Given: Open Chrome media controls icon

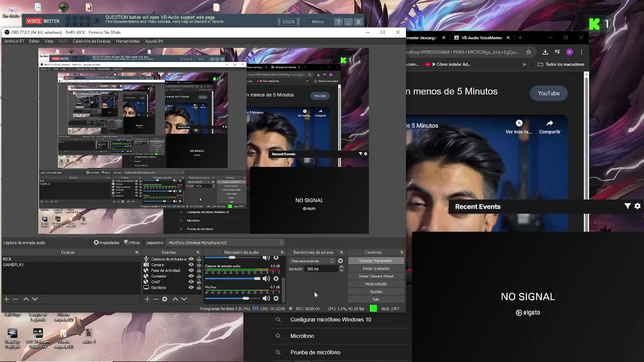Looking at the screenshot, I should (557, 52).
